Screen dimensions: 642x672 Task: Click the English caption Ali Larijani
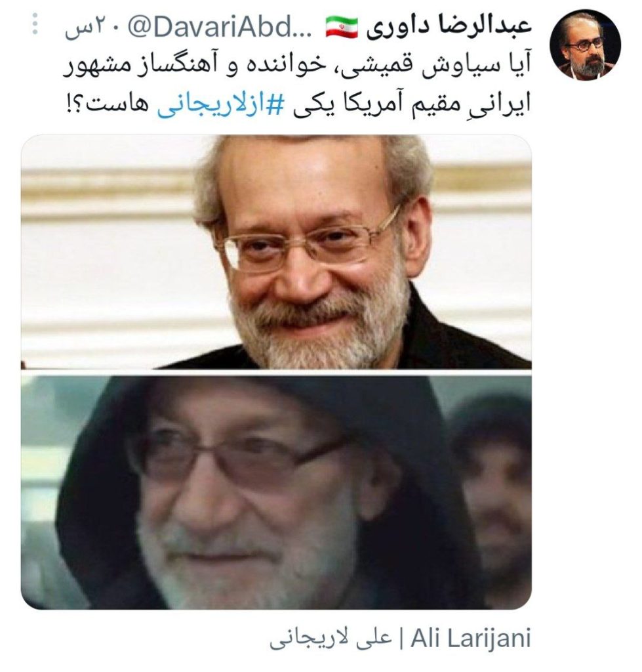[x=471, y=639]
